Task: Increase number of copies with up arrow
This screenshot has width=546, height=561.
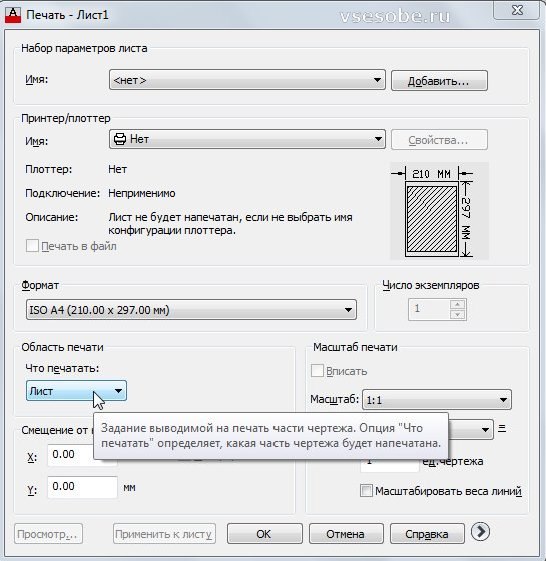Action: tap(457, 304)
